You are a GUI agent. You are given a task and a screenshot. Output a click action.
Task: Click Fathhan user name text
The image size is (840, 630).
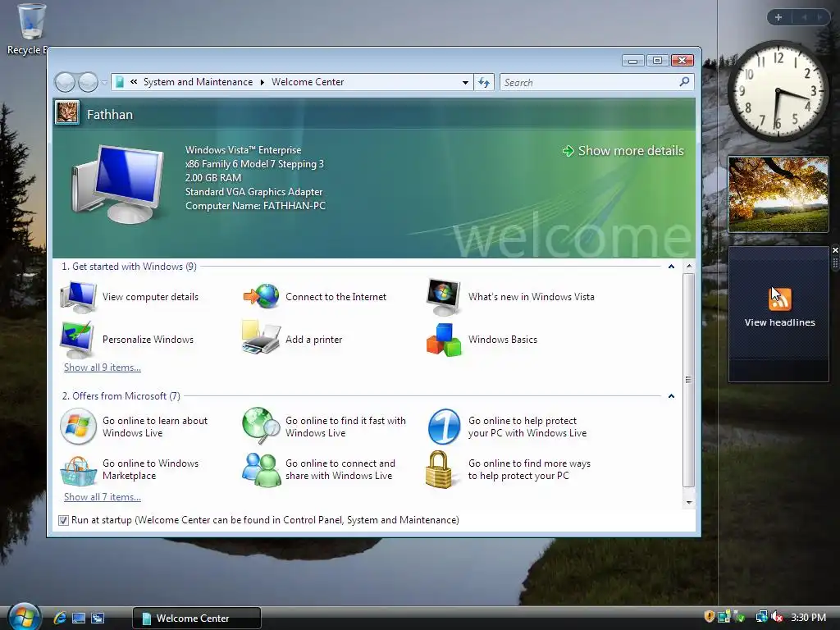[x=110, y=115]
